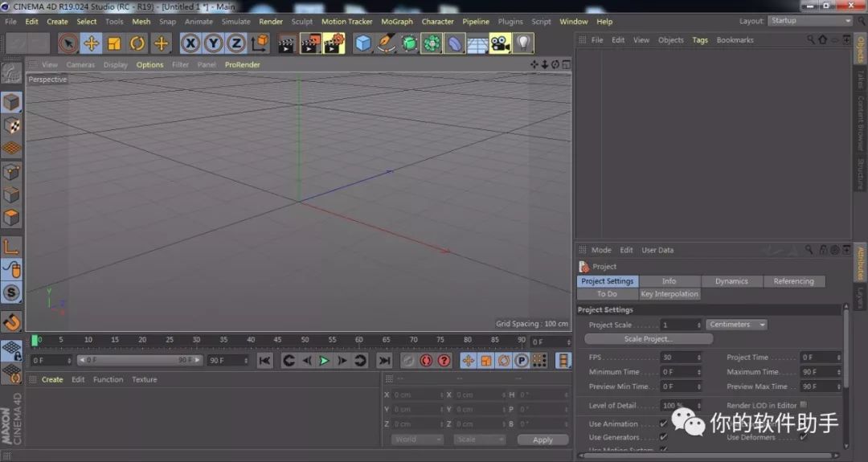Click Record Active Objects key button
Screen dimensions: 868x462
pos(407,361)
